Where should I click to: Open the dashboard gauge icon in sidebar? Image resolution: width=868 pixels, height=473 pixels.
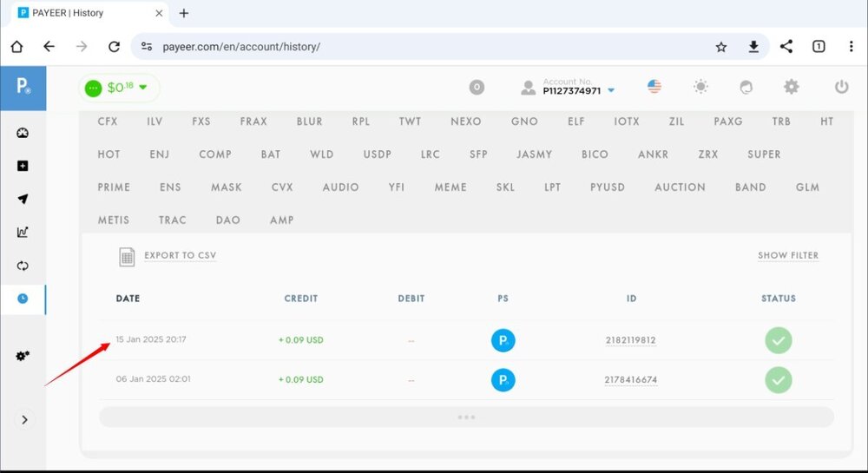point(23,133)
